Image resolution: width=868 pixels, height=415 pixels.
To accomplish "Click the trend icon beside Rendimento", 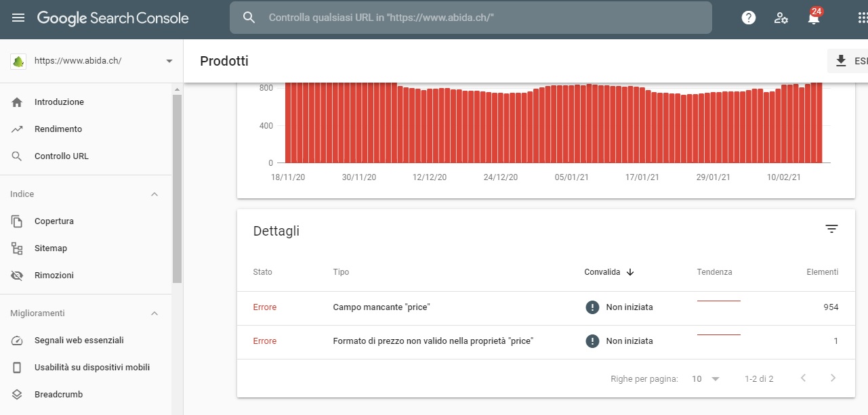I will point(18,129).
